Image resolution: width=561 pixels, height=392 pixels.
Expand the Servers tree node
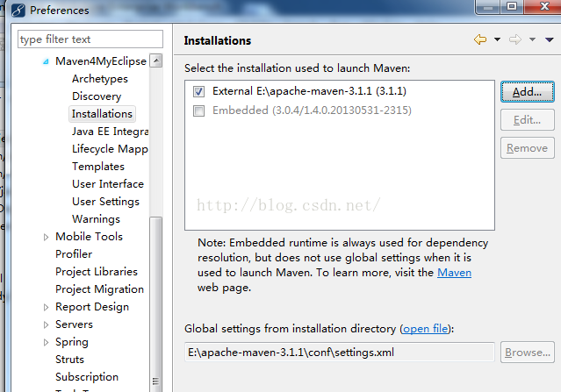click(x=46, y=324)
